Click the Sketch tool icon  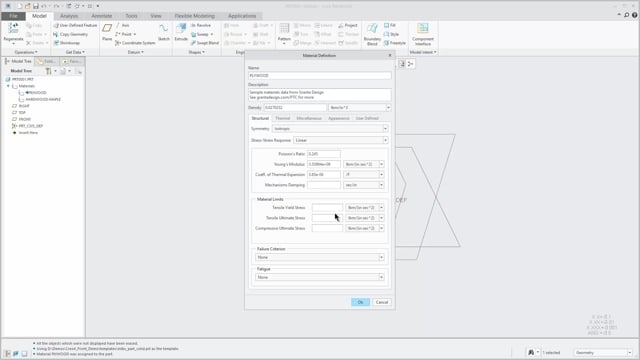click(x=164, y=29)
